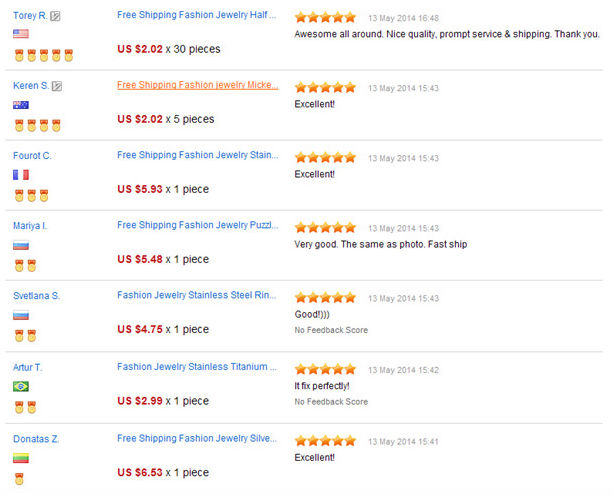The image size is (611, 495).
Task: Click the medal icon under Donatas Z.
Action: tap(19, 479)
